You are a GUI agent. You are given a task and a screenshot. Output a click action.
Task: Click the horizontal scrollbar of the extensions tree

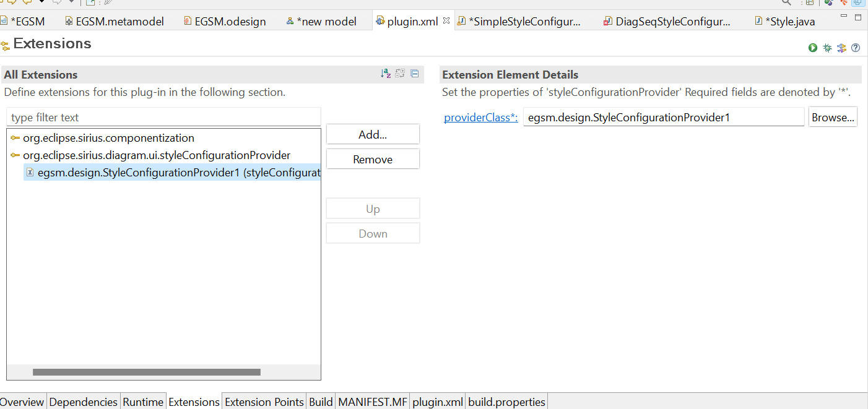(147, 372)
